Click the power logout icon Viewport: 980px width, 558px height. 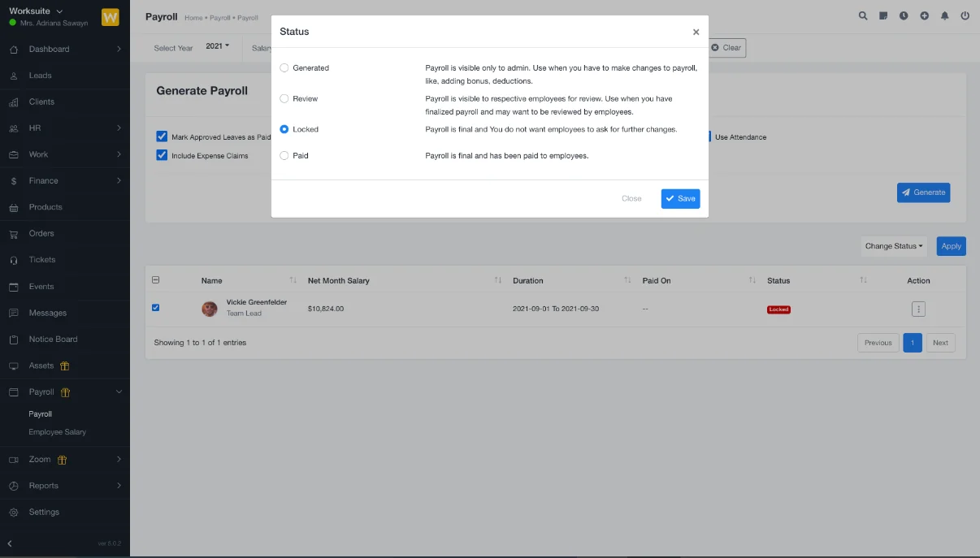(x=965, y=15)
